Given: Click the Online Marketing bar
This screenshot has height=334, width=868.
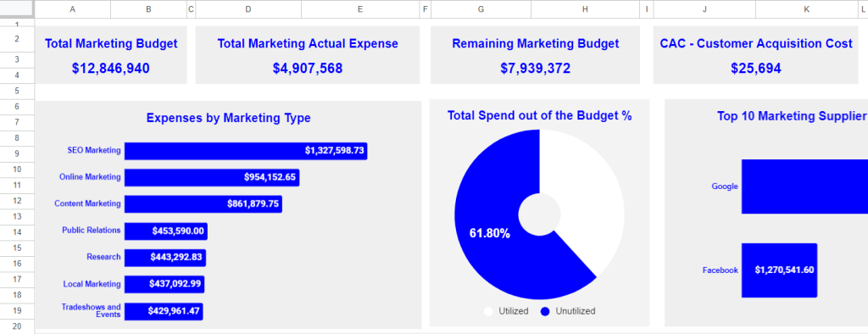Looking at the screenshot, I should [212, 177].
